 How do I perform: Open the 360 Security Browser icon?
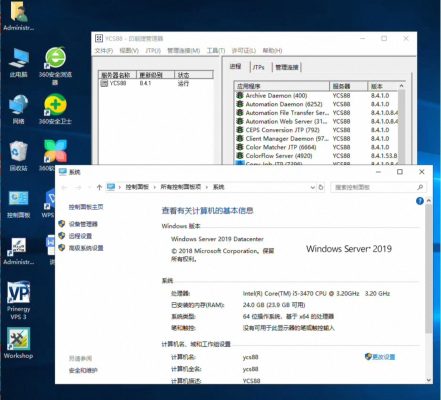[x=55, y=65]
